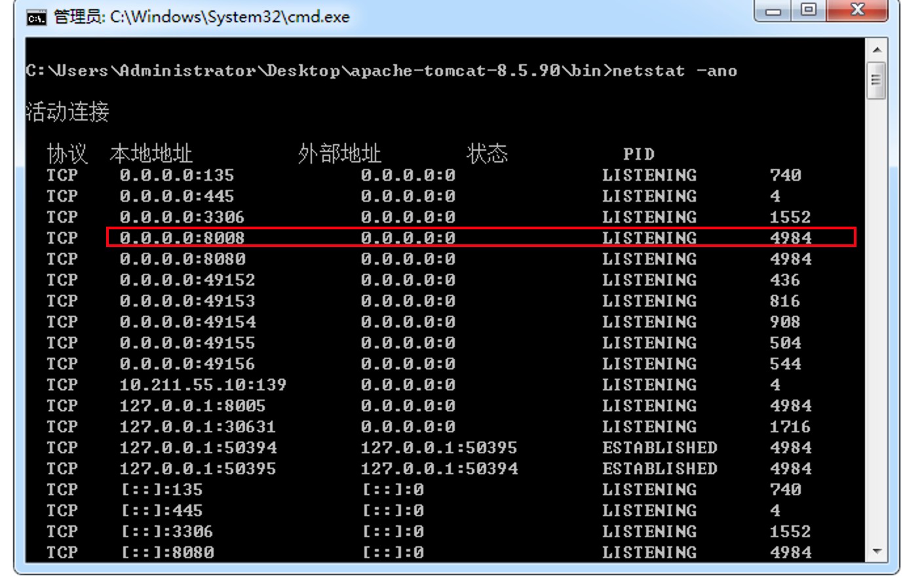Click foreign address 127.0.0.1:50394
The height and width of the screenshot is (583, 924).
[x=440, y=469]
